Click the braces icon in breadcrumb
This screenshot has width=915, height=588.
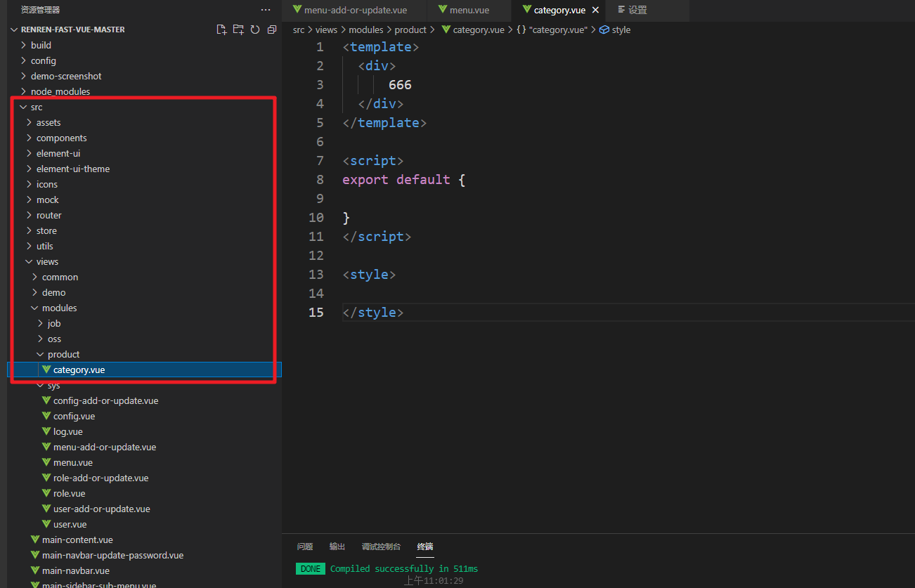click(x=521, y=30)
